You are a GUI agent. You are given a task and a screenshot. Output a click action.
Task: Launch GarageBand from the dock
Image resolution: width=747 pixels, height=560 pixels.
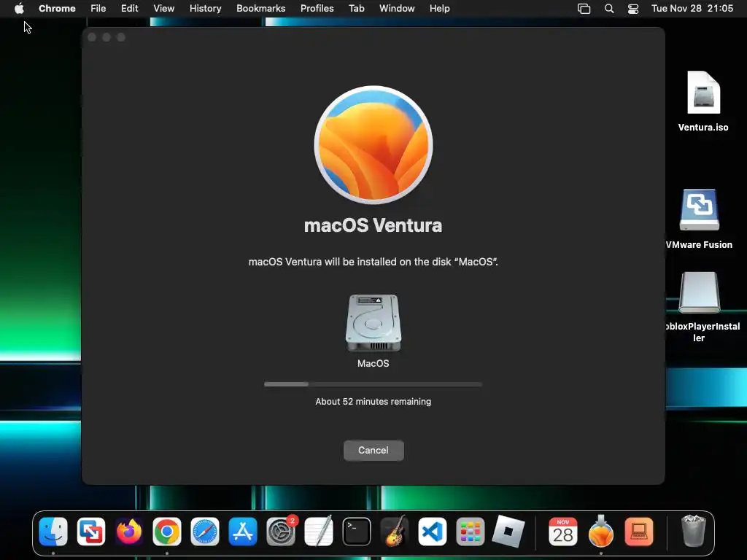395,532
